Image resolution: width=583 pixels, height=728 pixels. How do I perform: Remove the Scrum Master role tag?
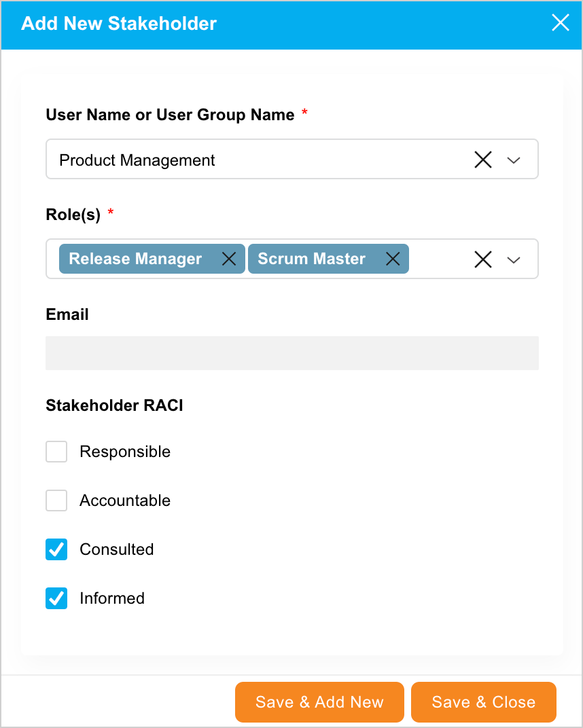[393, 259]
